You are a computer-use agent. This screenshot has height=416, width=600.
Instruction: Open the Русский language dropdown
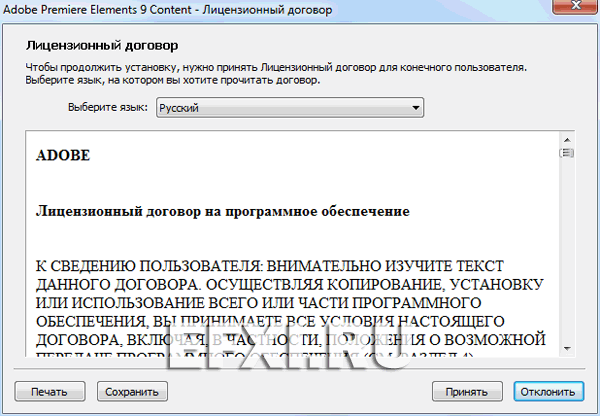tap(290, 108)
